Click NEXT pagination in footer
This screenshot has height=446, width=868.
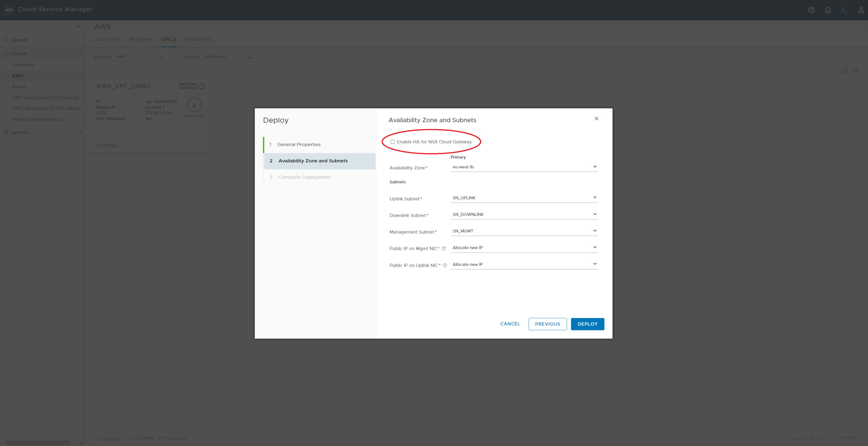click(x=816, y=439)
